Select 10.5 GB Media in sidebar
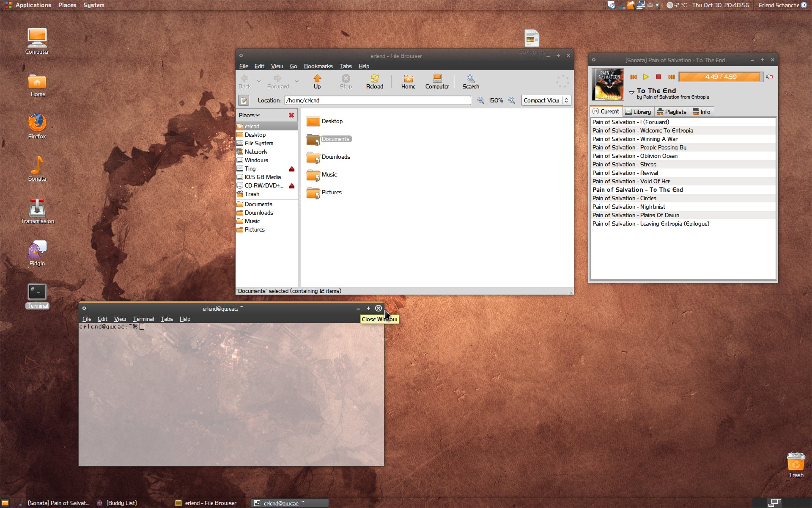Image resolution: width=812 pixels, height=508 pixels. click(267, 177)
